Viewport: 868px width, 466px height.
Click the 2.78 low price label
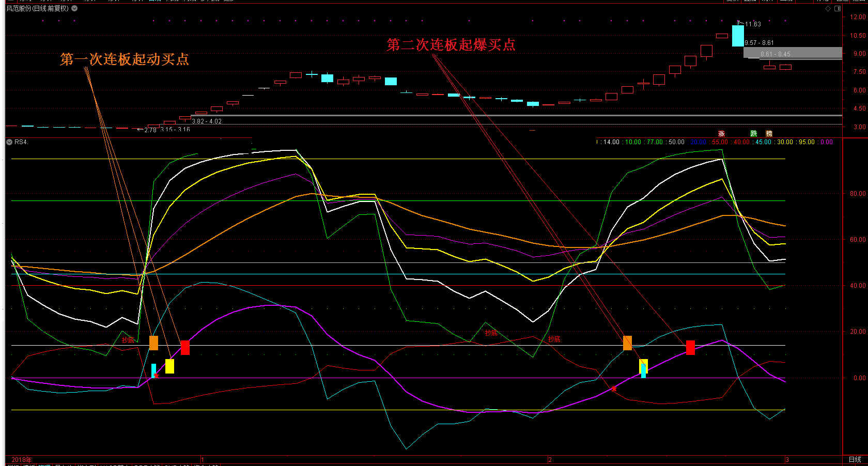coord(150,130)
